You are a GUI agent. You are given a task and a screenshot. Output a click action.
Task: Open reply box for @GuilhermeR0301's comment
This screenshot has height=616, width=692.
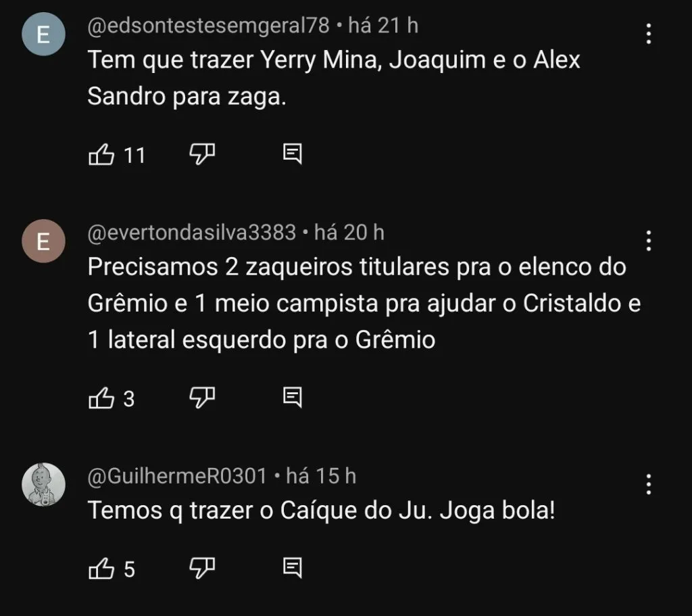[x=292, y=569]
